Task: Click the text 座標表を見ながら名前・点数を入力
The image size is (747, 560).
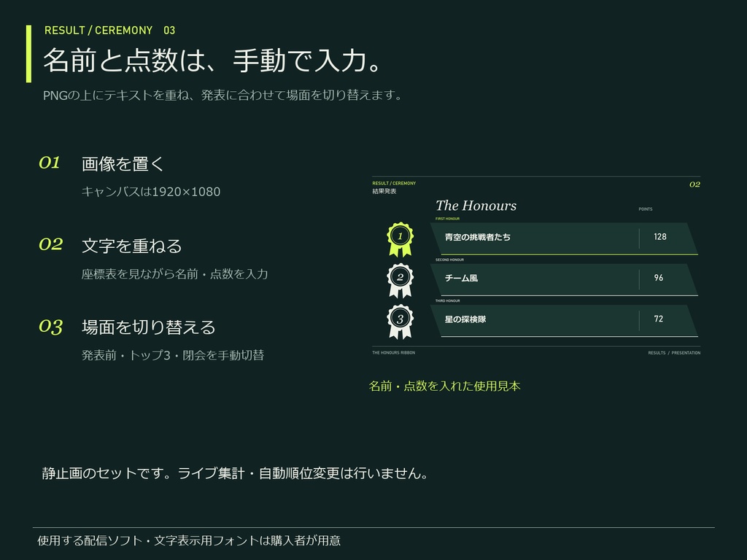Action: coord(175,274)
